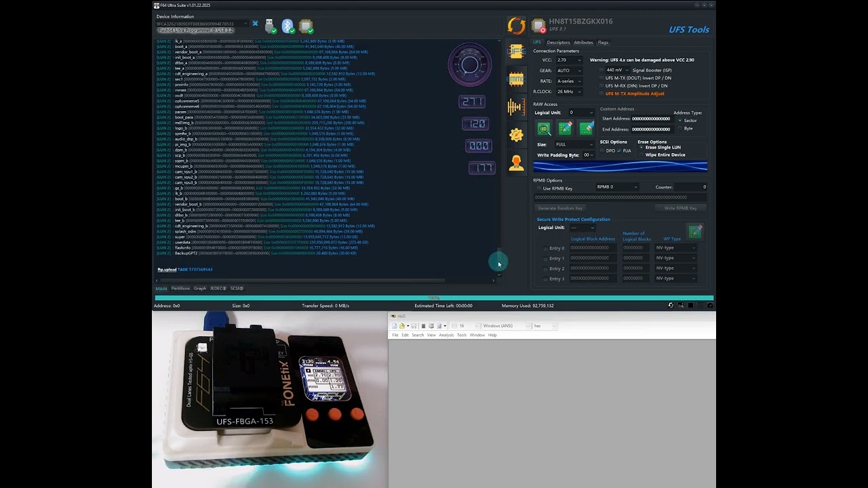Enable the Use RPMB Key checkbox

[540, 188]
